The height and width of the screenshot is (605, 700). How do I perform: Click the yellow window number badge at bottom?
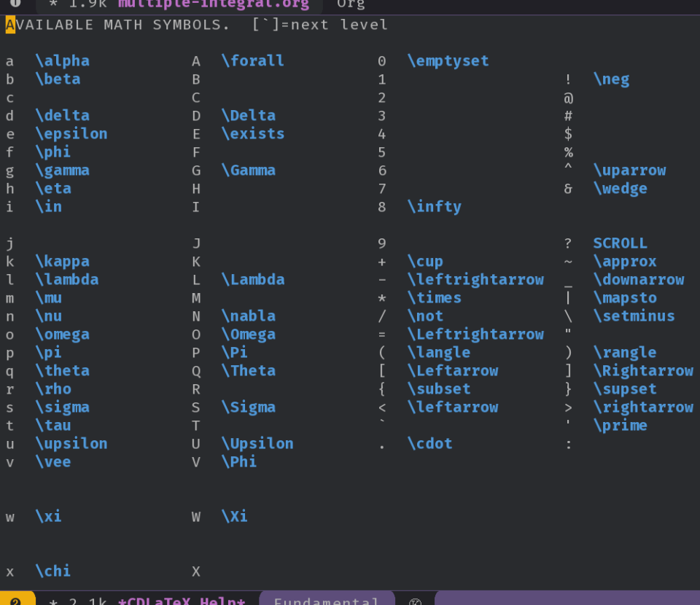tap(15, 600)
